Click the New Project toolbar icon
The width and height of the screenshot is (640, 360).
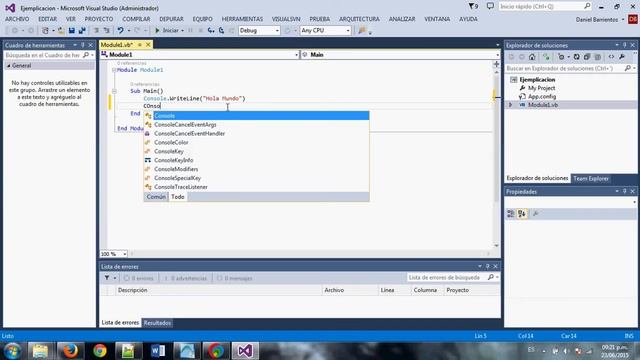[45, 31]
